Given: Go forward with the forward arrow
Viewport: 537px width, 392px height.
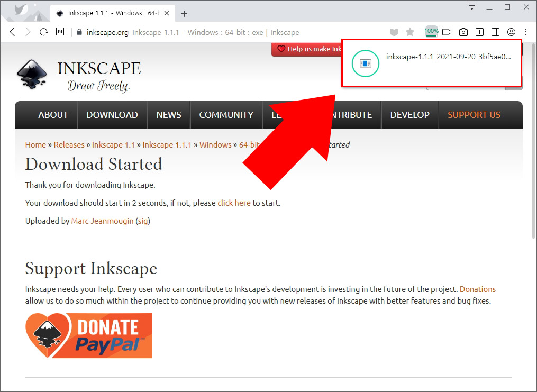Looking at the screenshot, I should coord(28,32).
